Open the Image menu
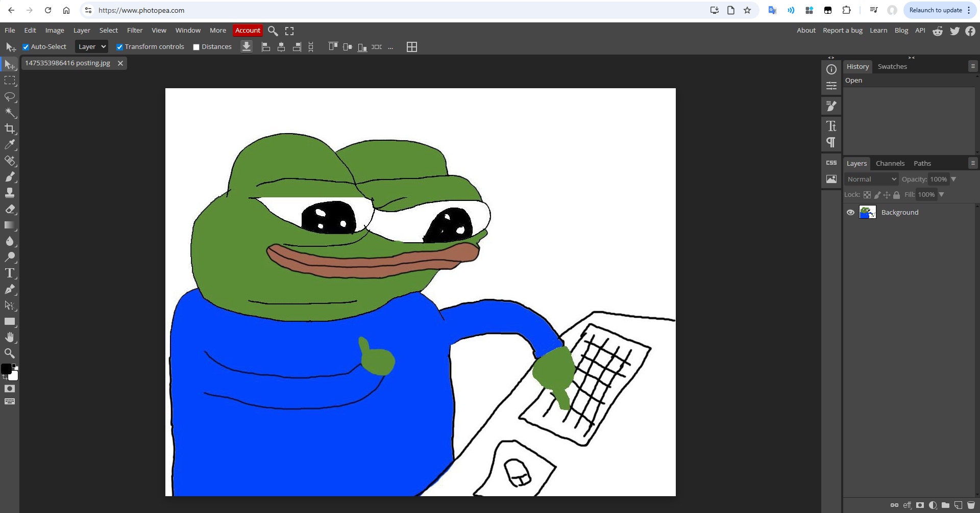 [x=55, y=31]
